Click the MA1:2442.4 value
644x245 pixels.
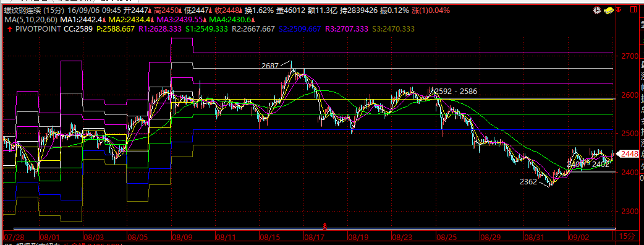(x=80, y=19)
